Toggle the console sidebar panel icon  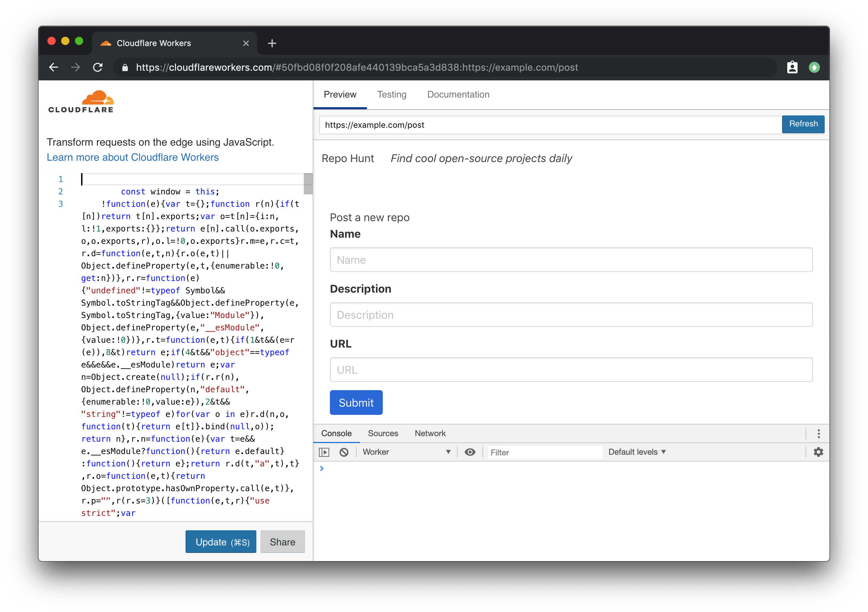[x=324, y=452]
